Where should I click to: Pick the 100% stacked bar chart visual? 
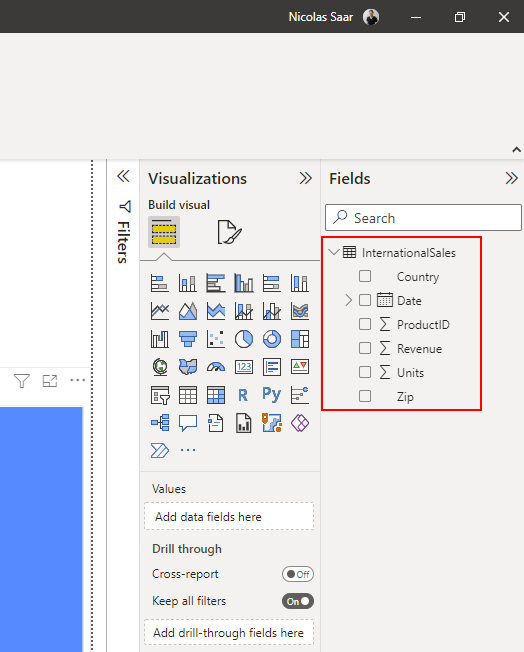tap(272, 283)
